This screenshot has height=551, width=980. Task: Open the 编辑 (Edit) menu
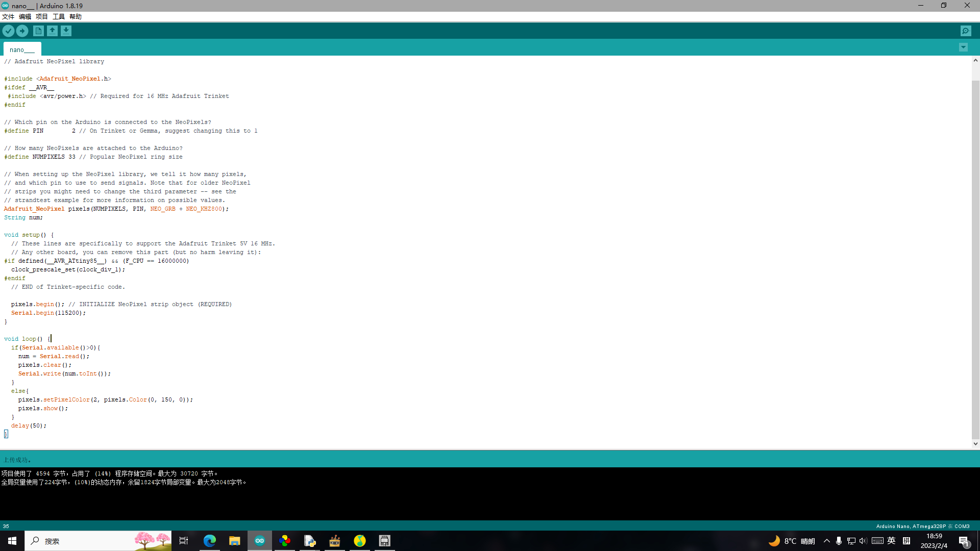pos(25,17)
